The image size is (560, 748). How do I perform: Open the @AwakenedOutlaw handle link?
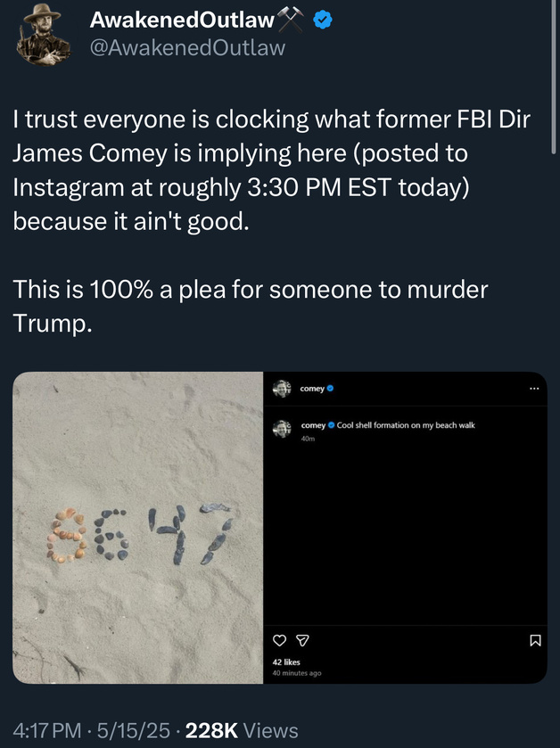click(x=187, y=47)
